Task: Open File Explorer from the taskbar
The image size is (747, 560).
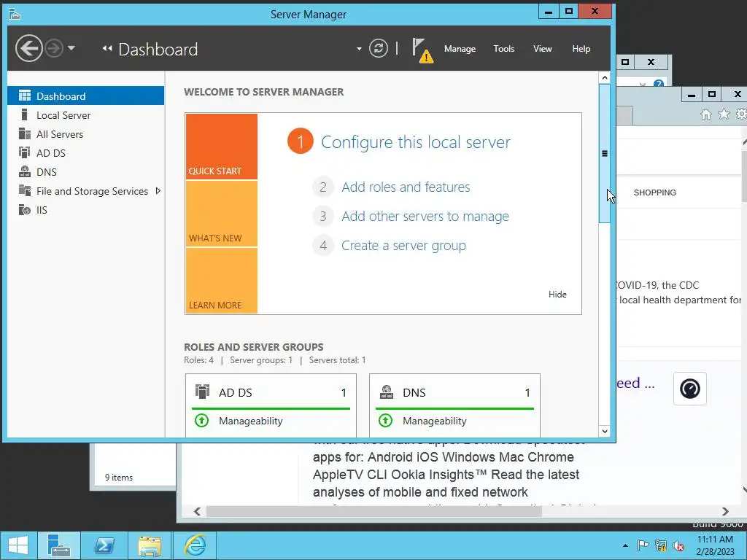Action: pos(150,545)
